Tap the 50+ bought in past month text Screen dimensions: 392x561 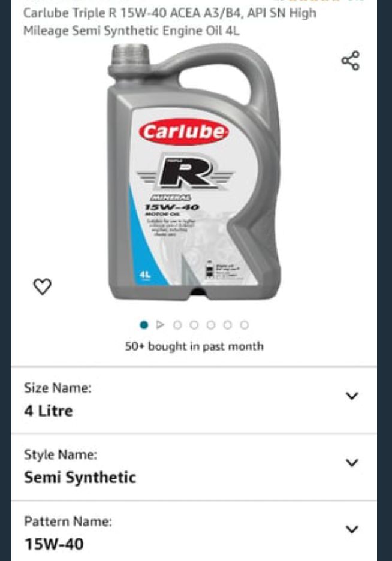pos(194,346)
